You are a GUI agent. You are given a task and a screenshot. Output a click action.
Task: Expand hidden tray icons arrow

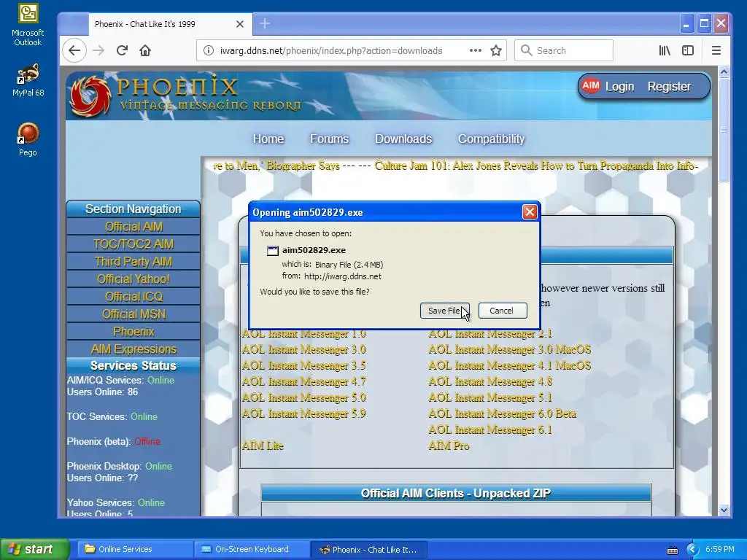[692, 550]
